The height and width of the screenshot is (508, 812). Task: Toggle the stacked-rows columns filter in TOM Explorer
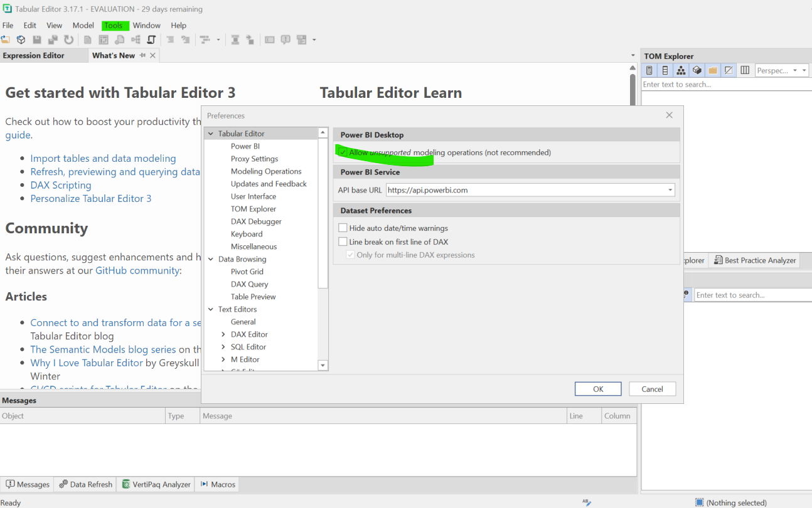(665, 70)
